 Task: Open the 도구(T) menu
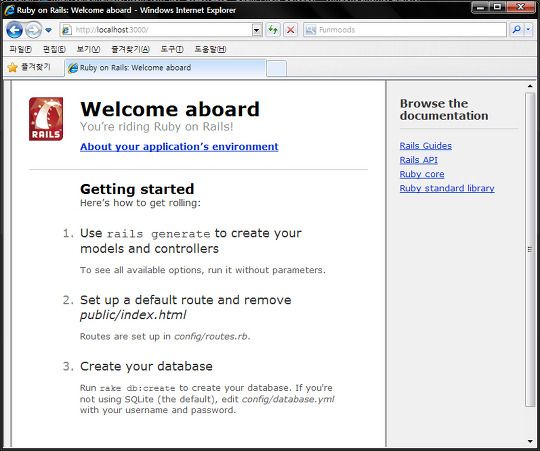[x=172, y=49]
